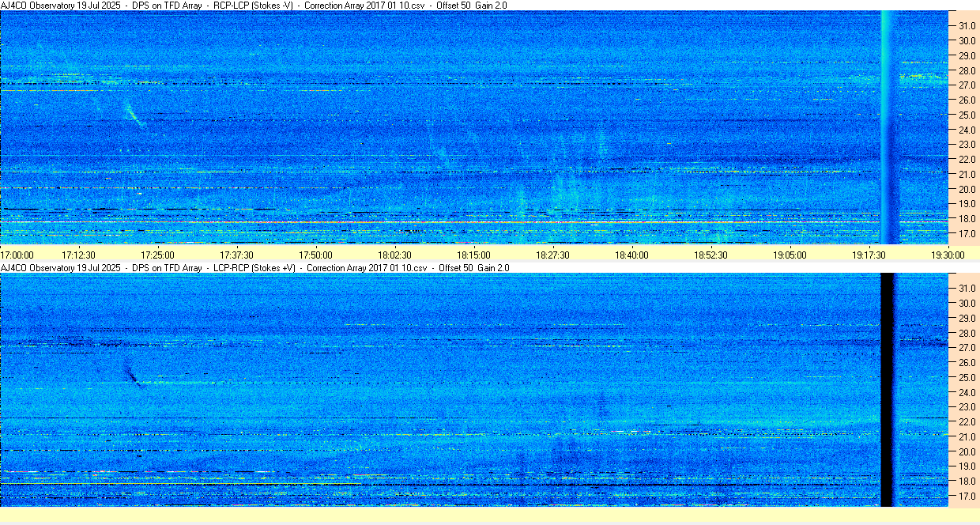Click 22.0 frequency label in LCP-RCP panel
Image resolution: width=980 pixels, height=525 pixels.
(967, 423)
